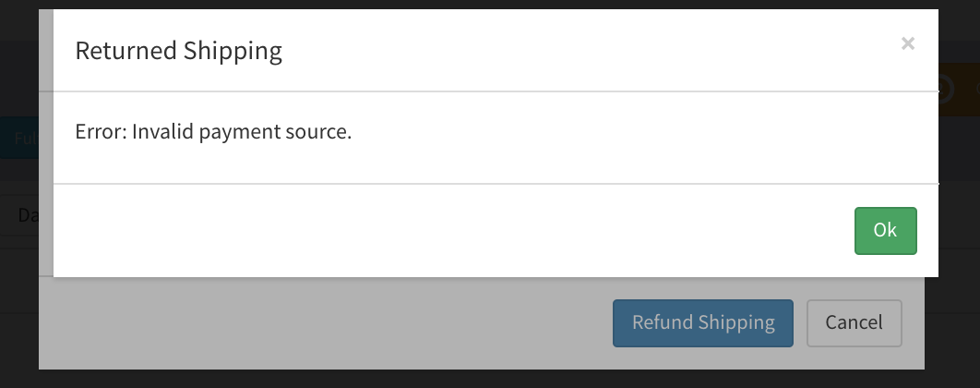Viewport: 980px width, 388px height.
Task: Close the Returned Shipping dialog with X
Action: 907,43
